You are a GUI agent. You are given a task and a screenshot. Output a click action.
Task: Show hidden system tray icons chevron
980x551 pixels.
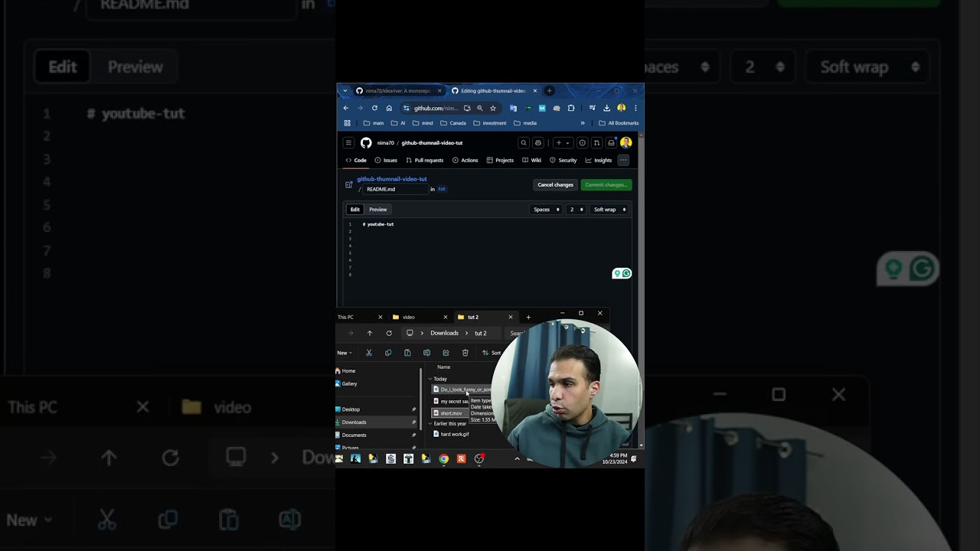click(x=517, y=458)
